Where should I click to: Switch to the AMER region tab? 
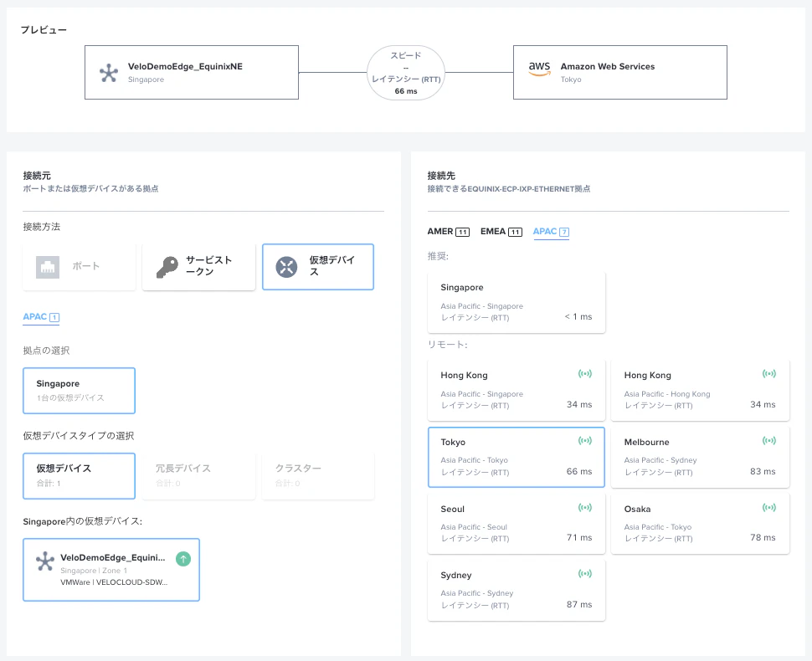[x=449, y=232]
